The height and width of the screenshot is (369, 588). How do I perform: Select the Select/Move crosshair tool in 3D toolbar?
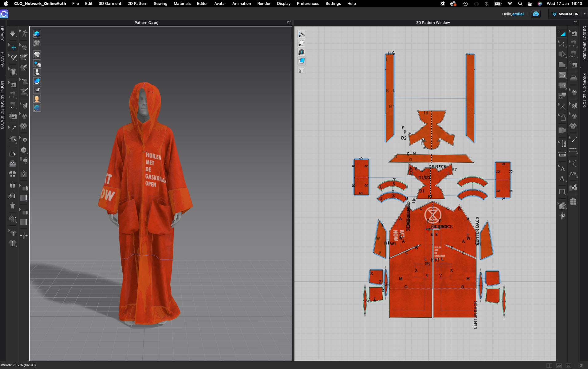pos(14,47)
